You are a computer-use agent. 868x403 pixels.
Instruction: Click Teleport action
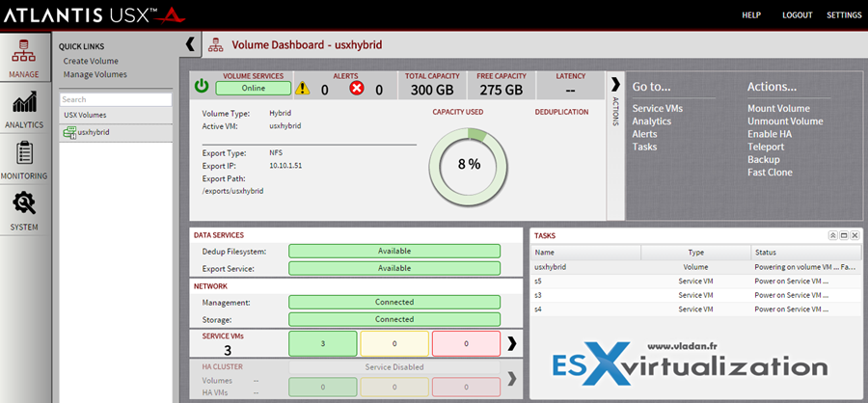(766, 147)
